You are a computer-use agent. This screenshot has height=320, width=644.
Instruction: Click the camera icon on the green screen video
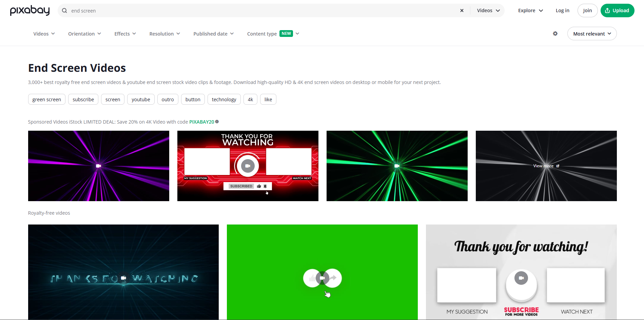(x=322, y=278)
